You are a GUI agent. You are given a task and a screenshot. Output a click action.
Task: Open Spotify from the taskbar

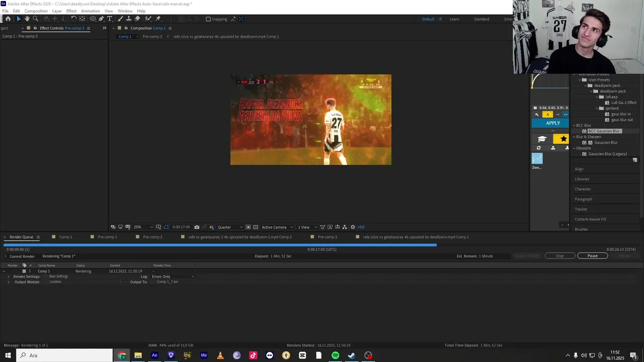pyautogui.click(x=335, y=355)
